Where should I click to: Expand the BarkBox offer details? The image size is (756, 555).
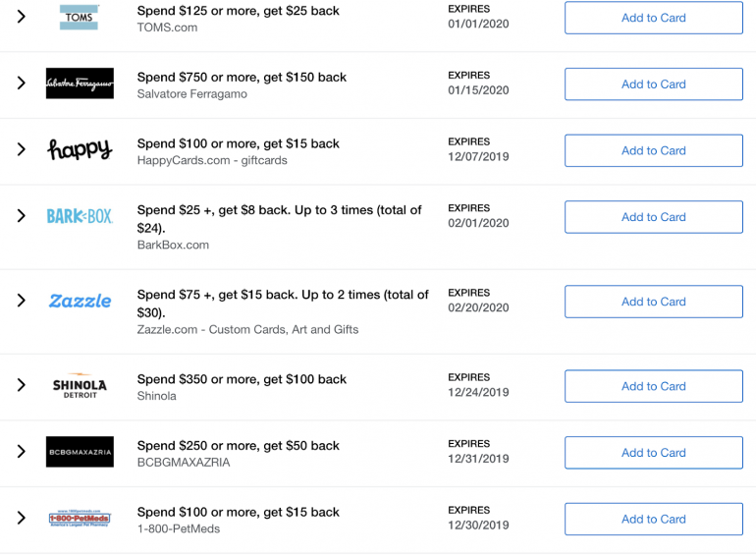(21, 216)
